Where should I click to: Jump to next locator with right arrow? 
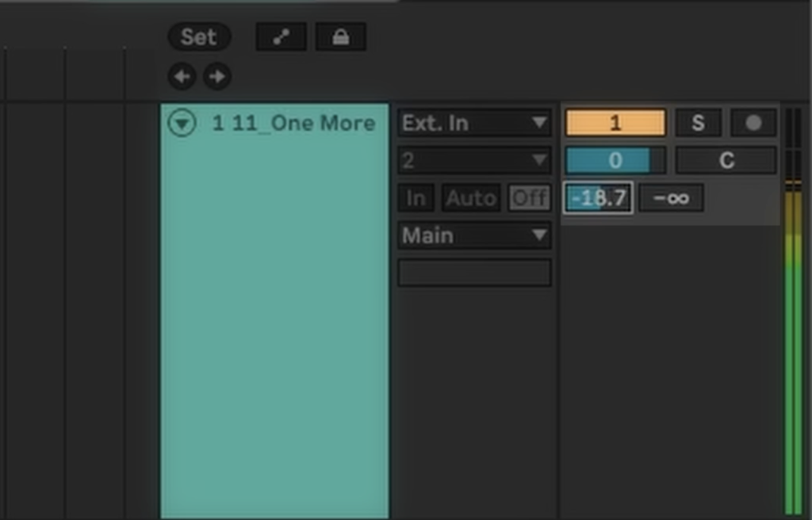click(216, 77)
